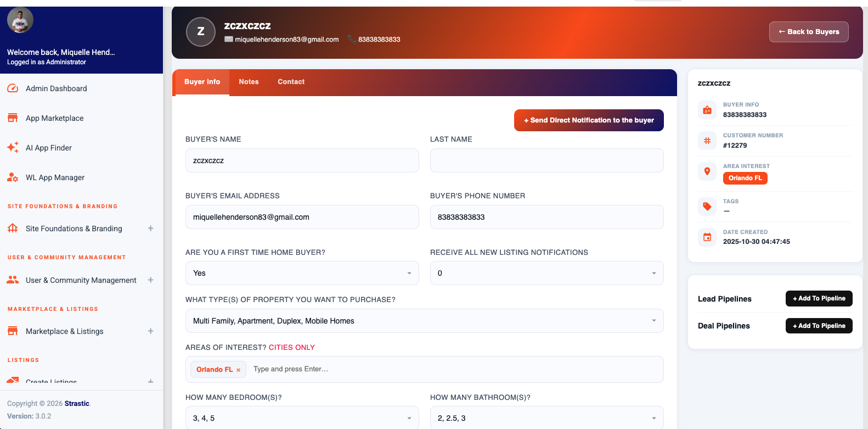The image size is (868, 429).
Task: Remove the Orlando FL tag with x
Action: coord(238,370)
